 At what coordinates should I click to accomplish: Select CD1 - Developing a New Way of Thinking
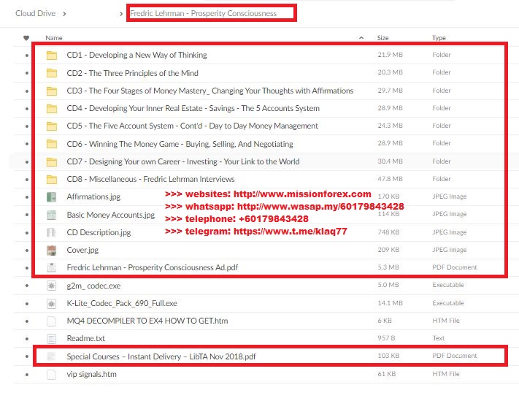(x=137, y=55)
